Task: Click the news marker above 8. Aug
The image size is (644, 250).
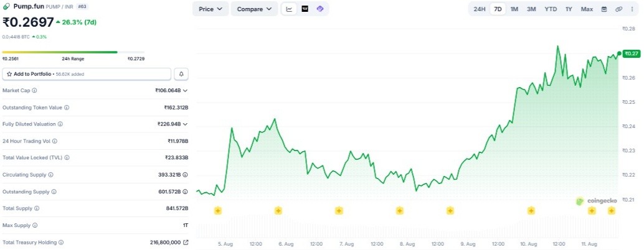Action: [x=400, y=211]
